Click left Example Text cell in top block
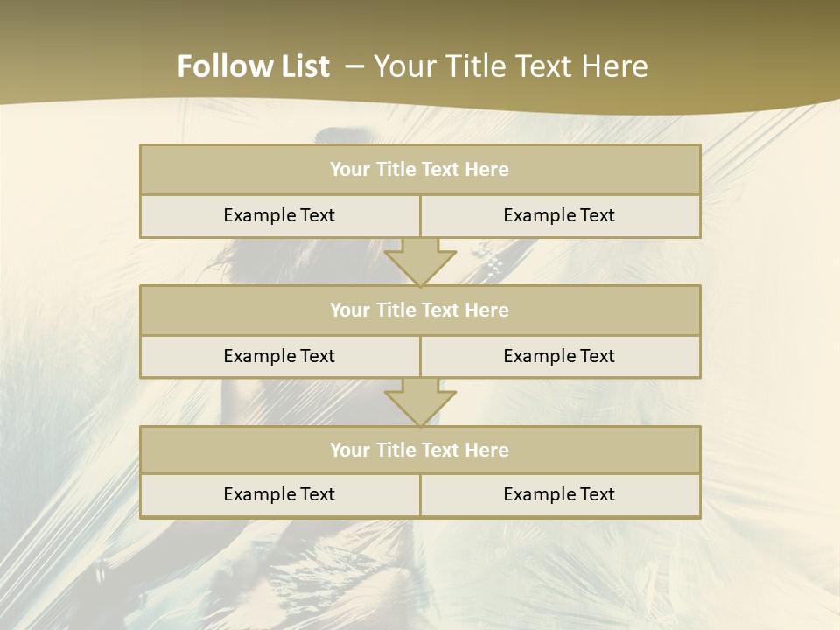This screenshot has width=840, height=630. coord(279,216)
